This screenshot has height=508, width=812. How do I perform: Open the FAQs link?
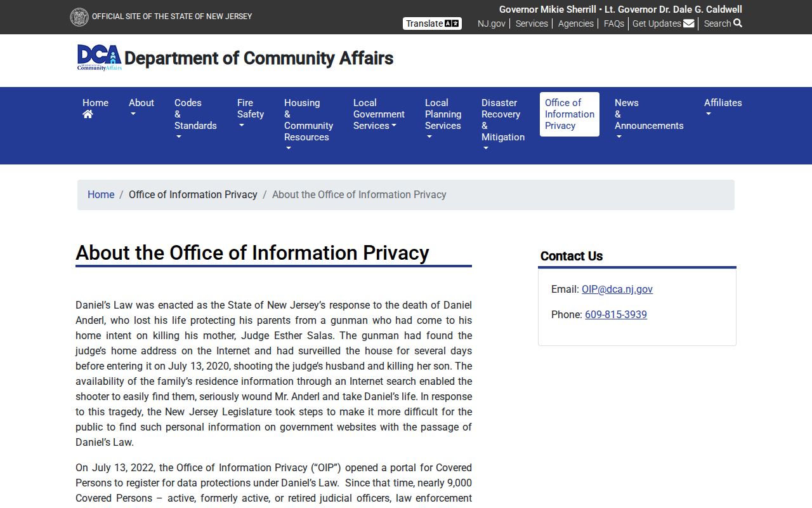point(614,23)
